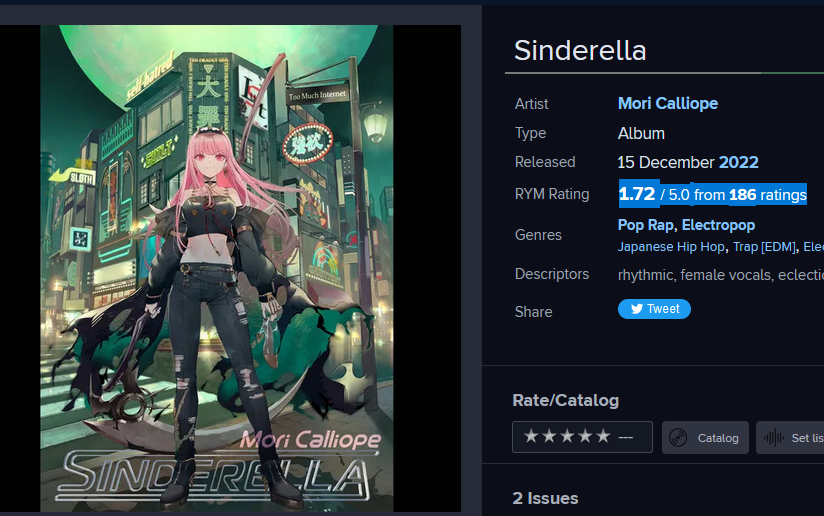Open the 2022 release year link

[738, 162]
